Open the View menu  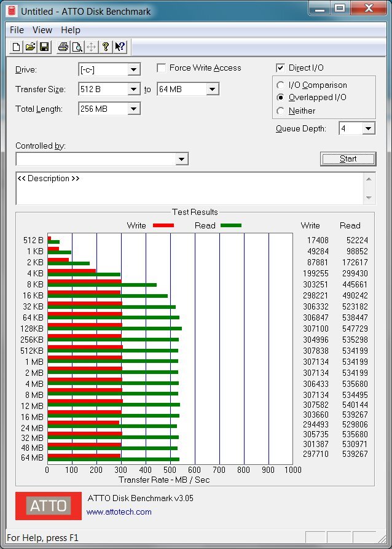(42, 29)
